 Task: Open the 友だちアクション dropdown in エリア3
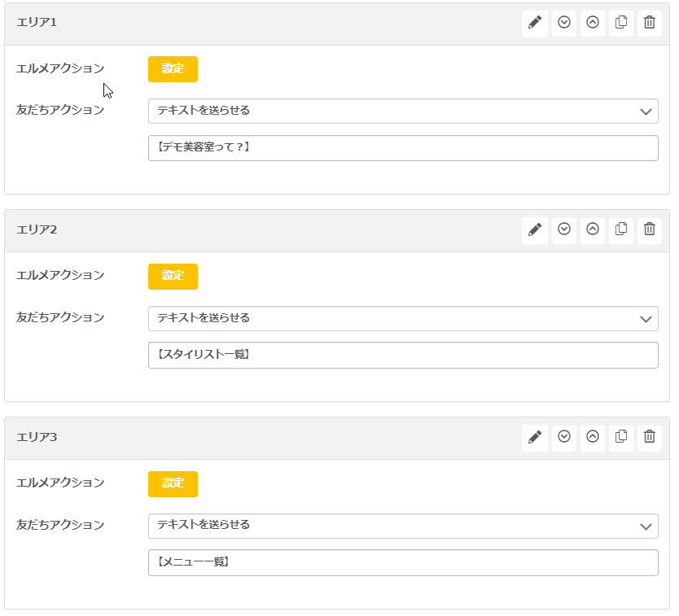[402, 526]
